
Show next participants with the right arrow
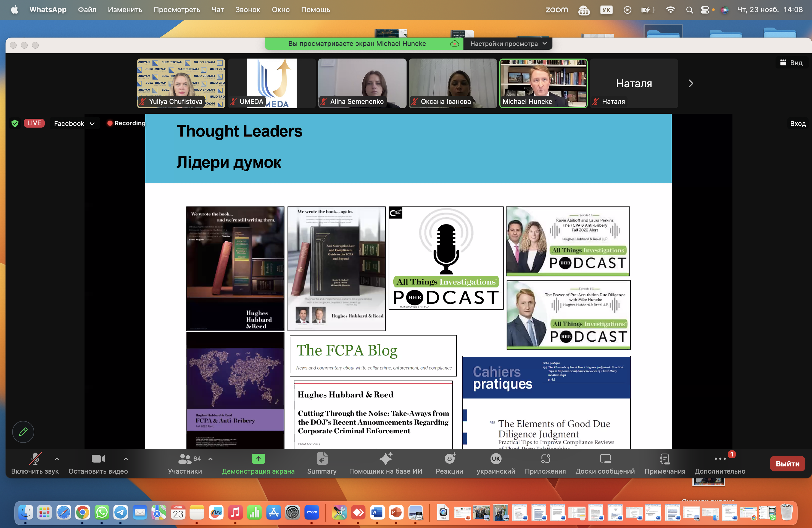point(691,84)
